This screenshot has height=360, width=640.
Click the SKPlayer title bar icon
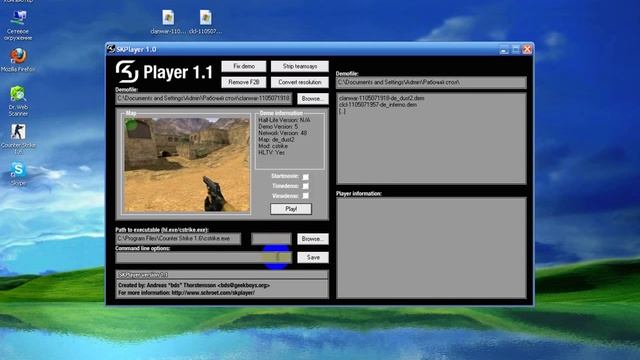[111, 49]
